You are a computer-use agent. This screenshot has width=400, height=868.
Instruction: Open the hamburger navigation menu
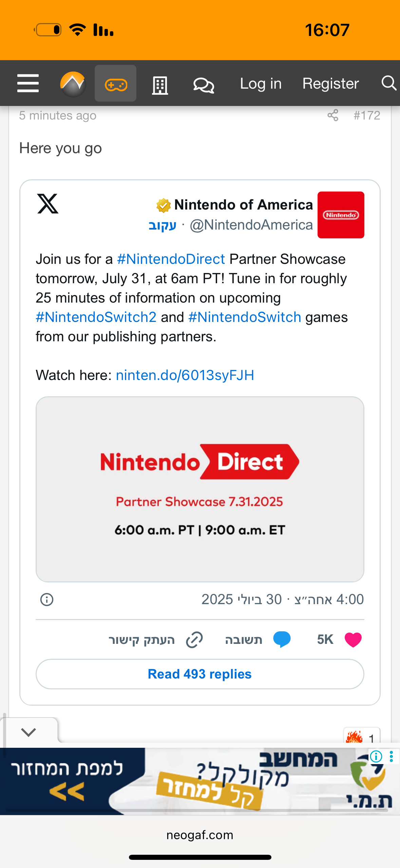click(x=28, y=84)
